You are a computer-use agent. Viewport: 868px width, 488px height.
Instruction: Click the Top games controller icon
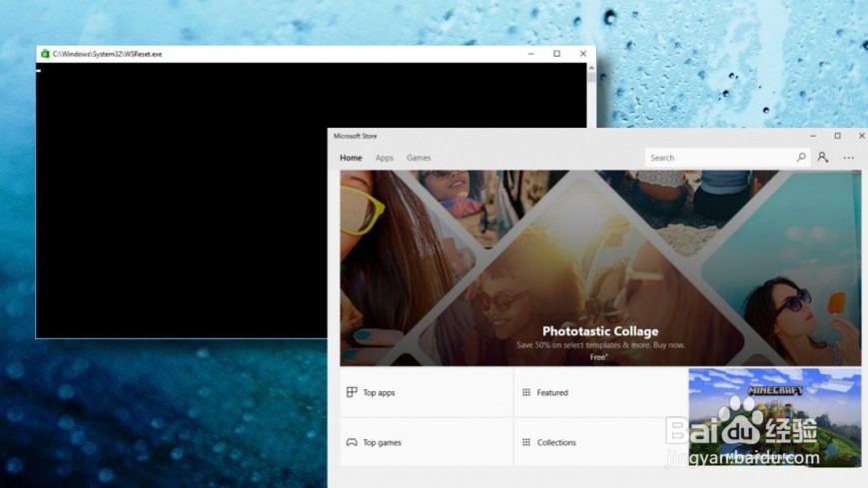pyautogui.click(x=352, y=442)
